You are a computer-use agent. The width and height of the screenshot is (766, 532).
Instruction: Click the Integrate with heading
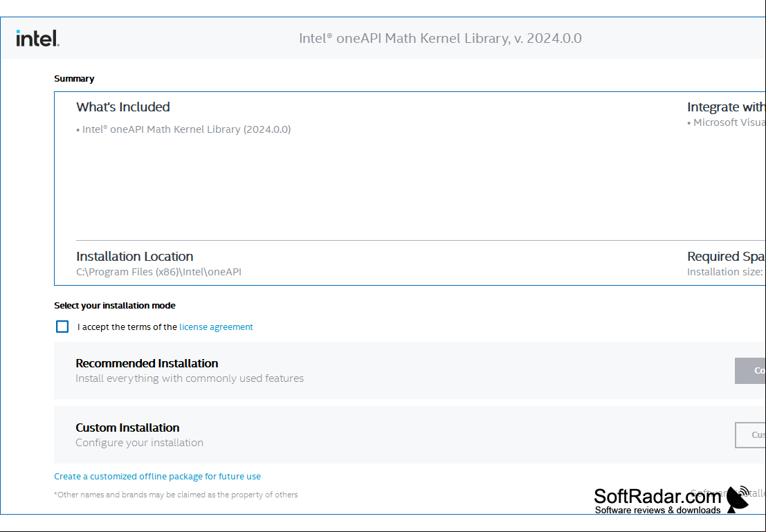click(x=726, y=107)
